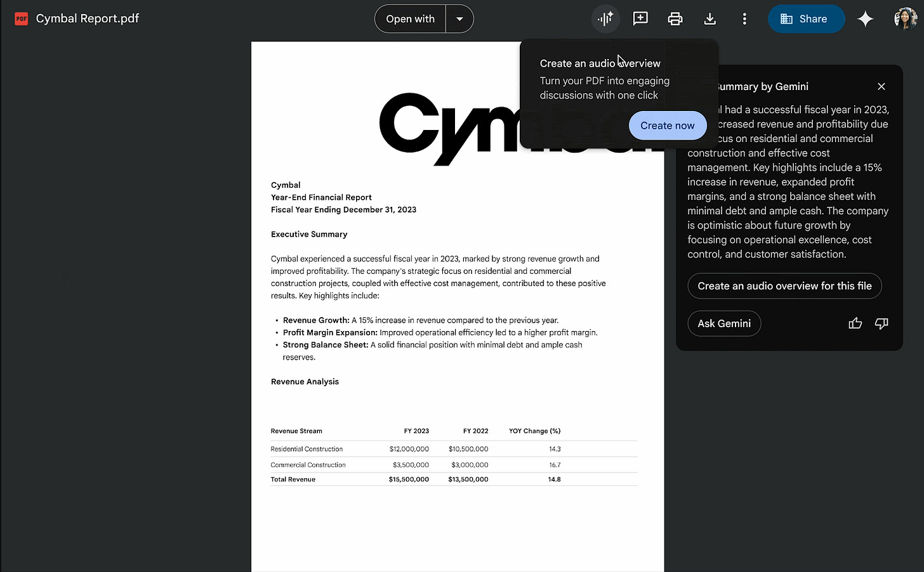Click the Open with button
924x572 pixels.
click(411, 19)
